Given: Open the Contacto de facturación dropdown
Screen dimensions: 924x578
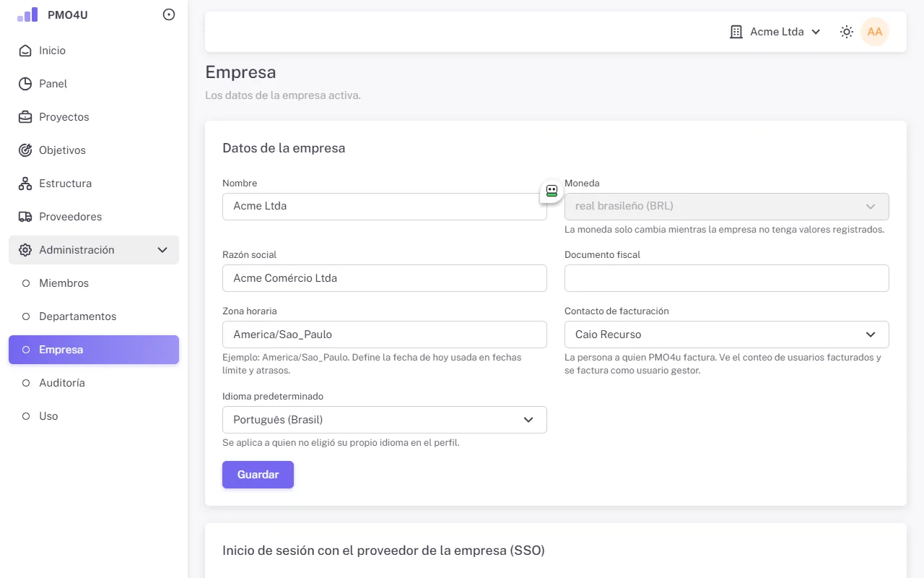Looking at the screenshot, I should [727, 335].
